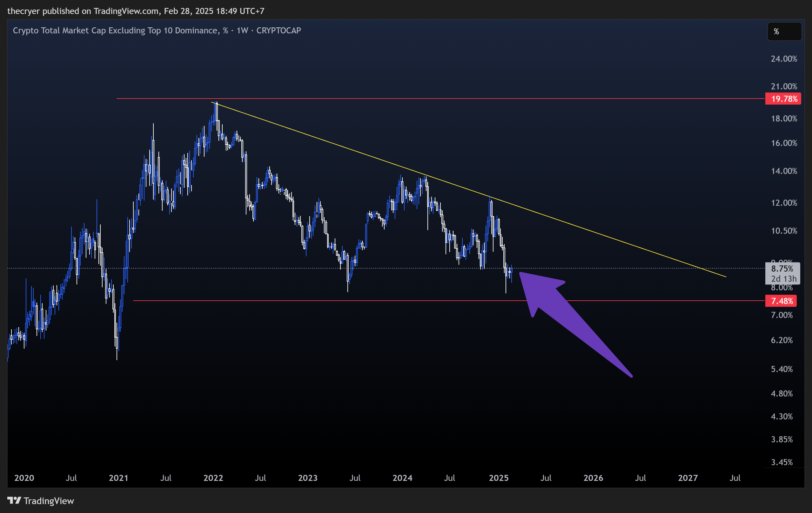Click the 4.80% axis label
This screenshot has width=812, height=513.
click(782, 394)
